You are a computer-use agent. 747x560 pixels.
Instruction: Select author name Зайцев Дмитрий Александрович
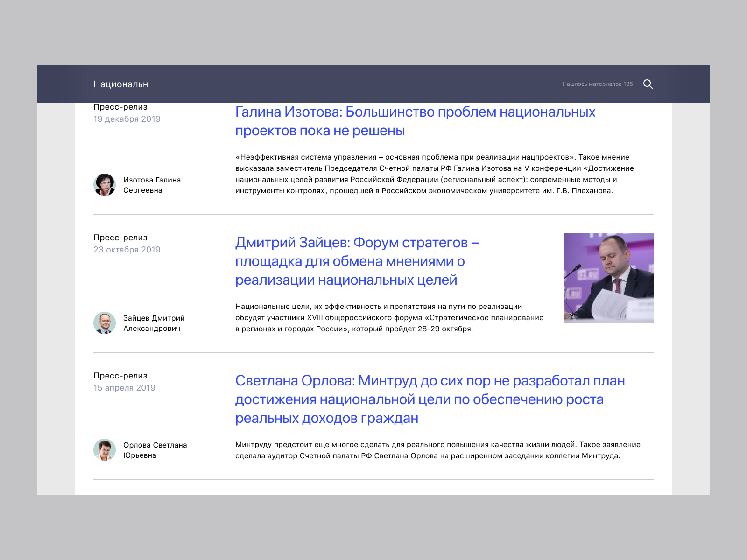(x=154, y=323)
